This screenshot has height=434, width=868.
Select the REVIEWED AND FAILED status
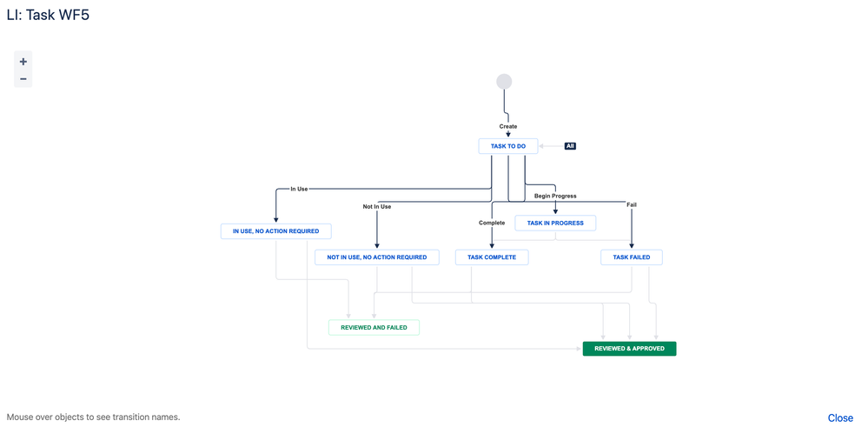(374, 328)
